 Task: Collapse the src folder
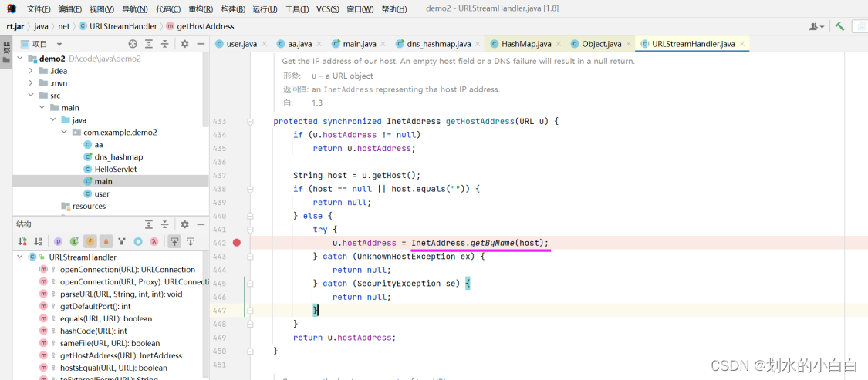31,95
